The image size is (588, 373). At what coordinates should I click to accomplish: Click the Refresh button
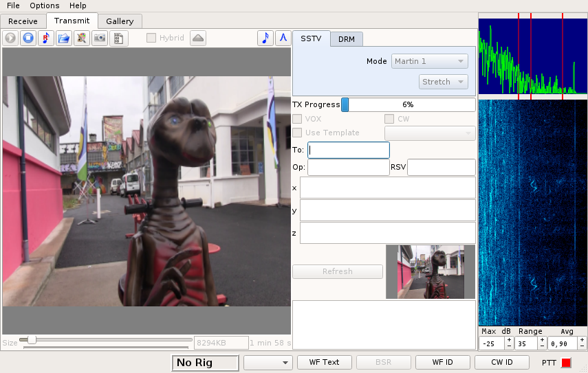[338, 271]
